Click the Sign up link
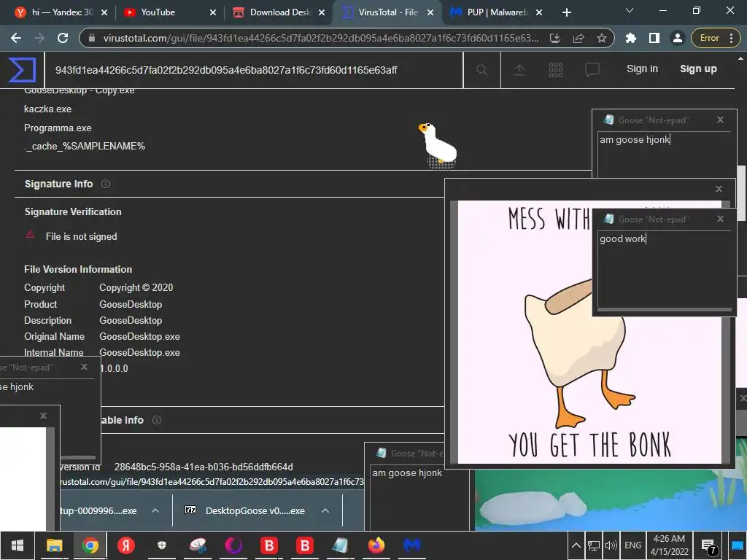This screenshot has height=560, width=747. [698, 69]
